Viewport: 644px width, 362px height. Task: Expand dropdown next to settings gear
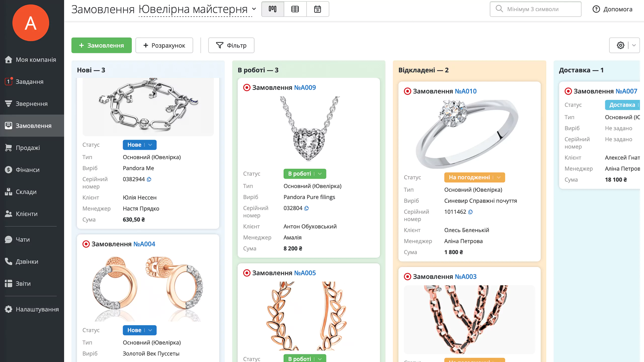[634, 45]
